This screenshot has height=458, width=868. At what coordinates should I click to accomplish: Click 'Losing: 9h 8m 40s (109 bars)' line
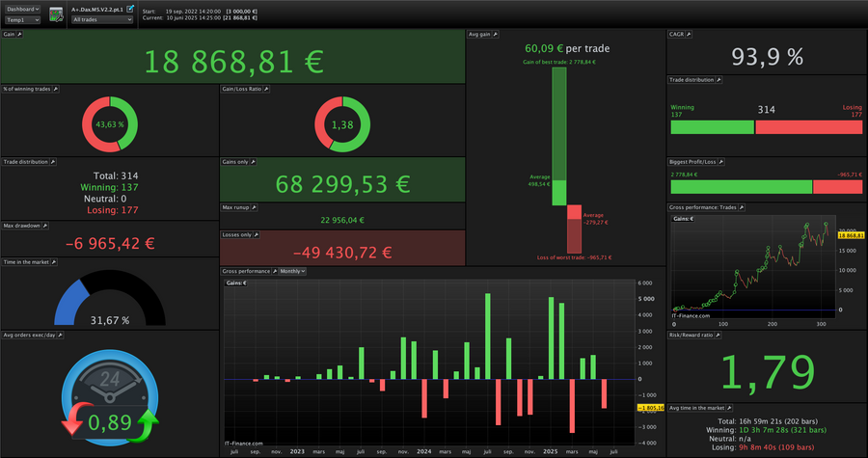[x=762, y=447]
